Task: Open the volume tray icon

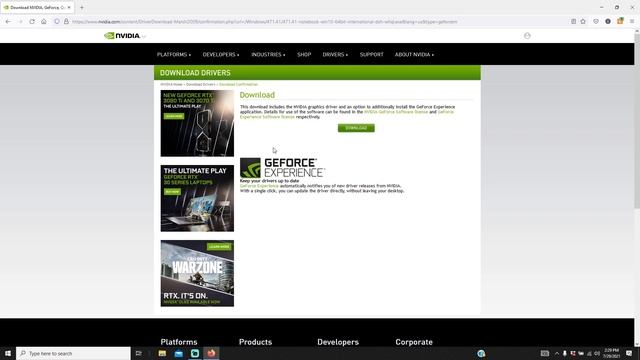Action: (597, 353)
